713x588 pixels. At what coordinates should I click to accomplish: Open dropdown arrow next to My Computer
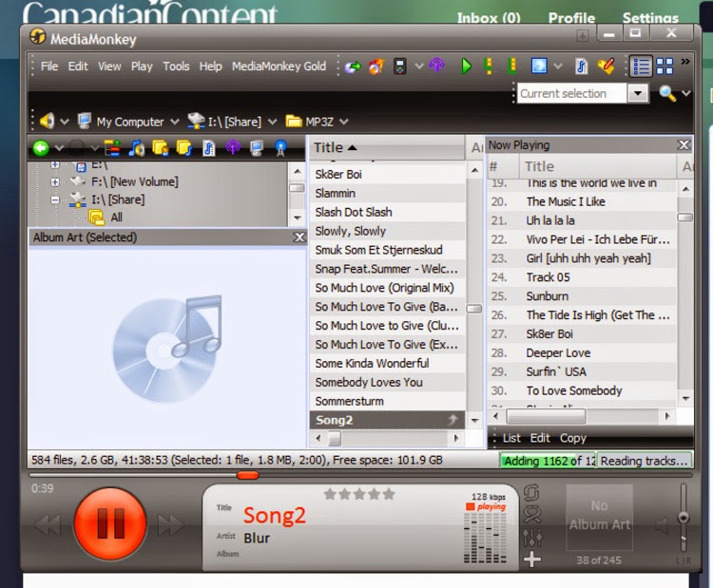[x=175, y=122]
